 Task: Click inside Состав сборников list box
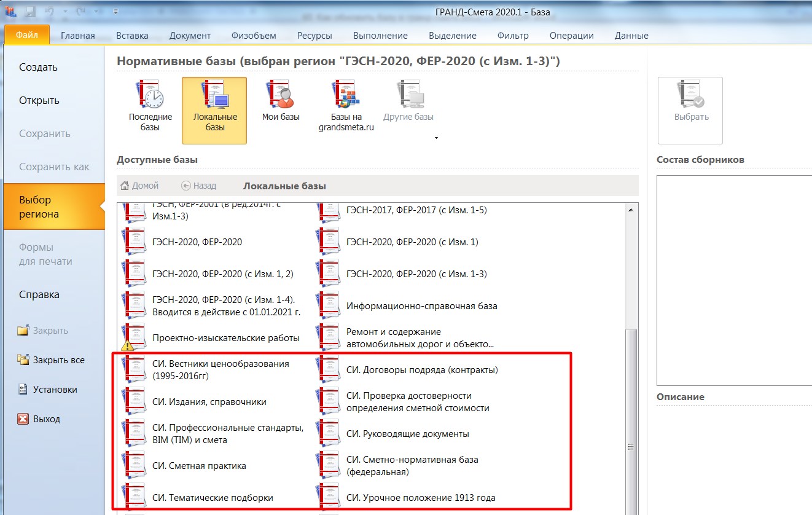click(734, 280)
